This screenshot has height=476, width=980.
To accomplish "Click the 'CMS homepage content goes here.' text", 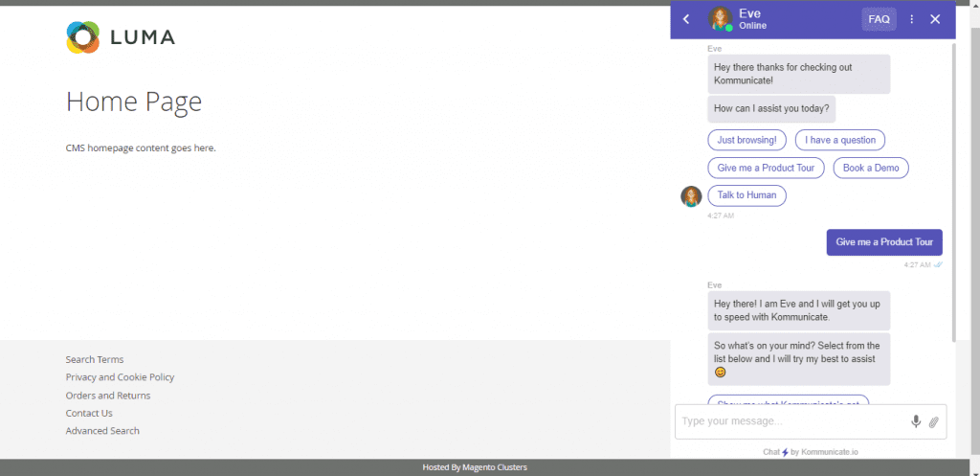I will [x=141, y=148].
